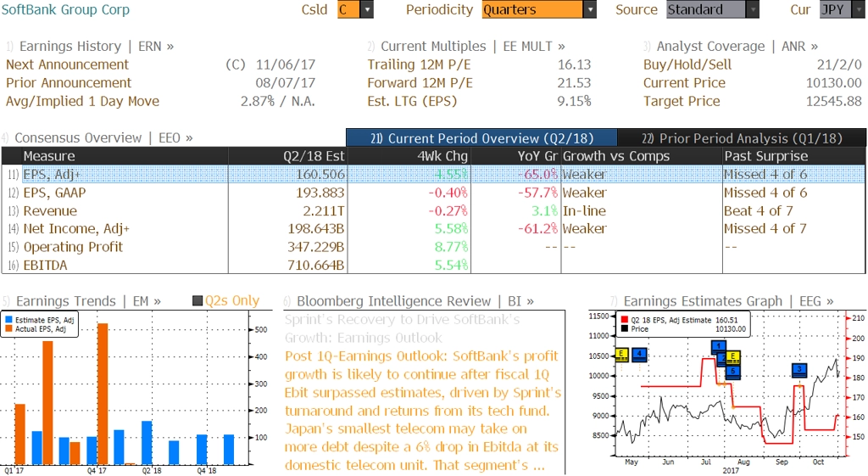Click the Next Announcement date 11/06/17
This screenshot has width=868, height=476.
point(286,64)
